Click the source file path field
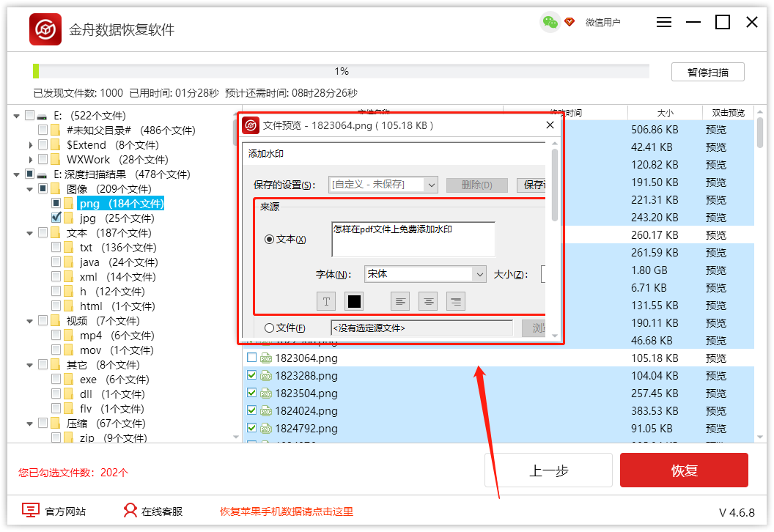Viewport: 774px width, 532px height. click(x=422, y=328)
